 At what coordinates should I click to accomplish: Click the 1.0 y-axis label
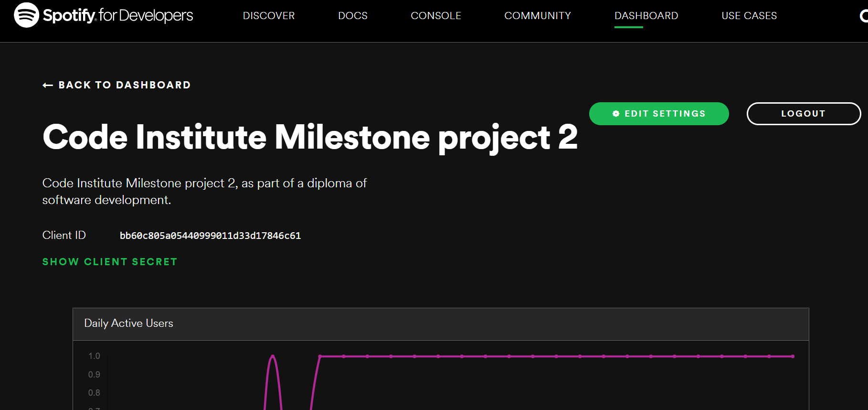[94, 356]
